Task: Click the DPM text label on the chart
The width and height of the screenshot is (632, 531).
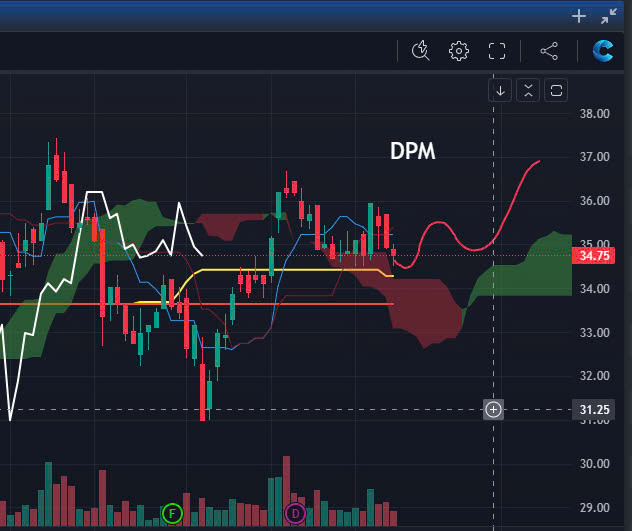Action: (412, 153)
